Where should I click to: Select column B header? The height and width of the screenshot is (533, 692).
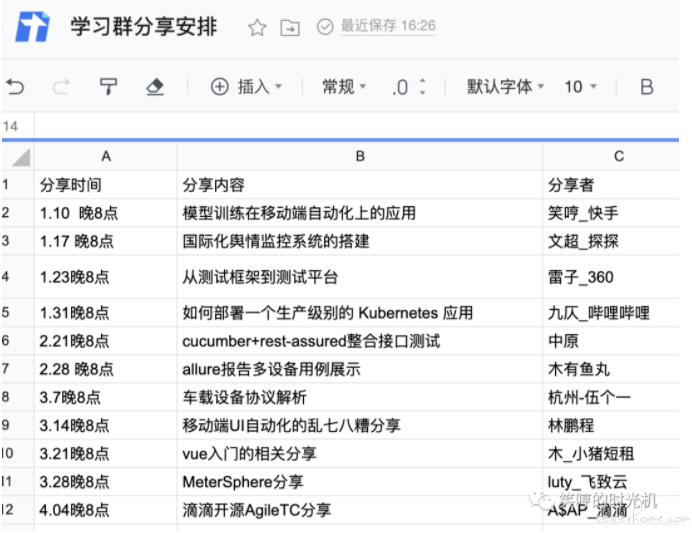(x=360, y=156)
